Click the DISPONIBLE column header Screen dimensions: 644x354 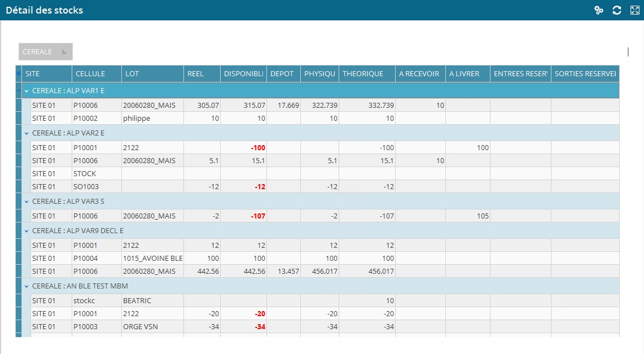click(243, 74)
